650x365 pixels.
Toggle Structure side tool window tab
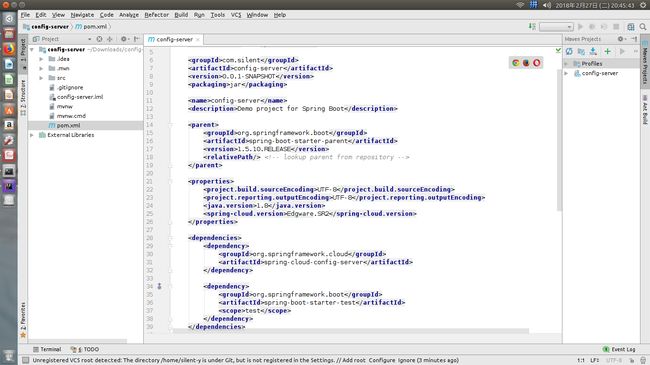pyautogui.click(x=23, y=97)
